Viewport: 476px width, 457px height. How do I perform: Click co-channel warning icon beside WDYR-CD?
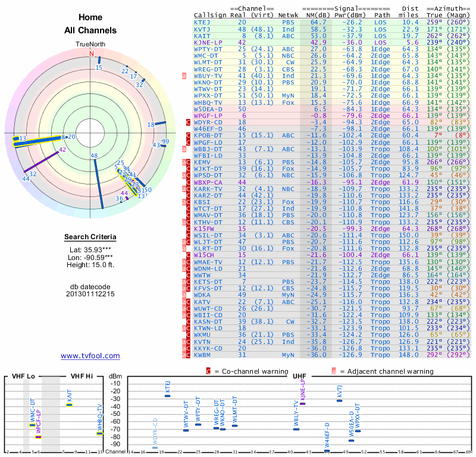click(x=189, y=121)
